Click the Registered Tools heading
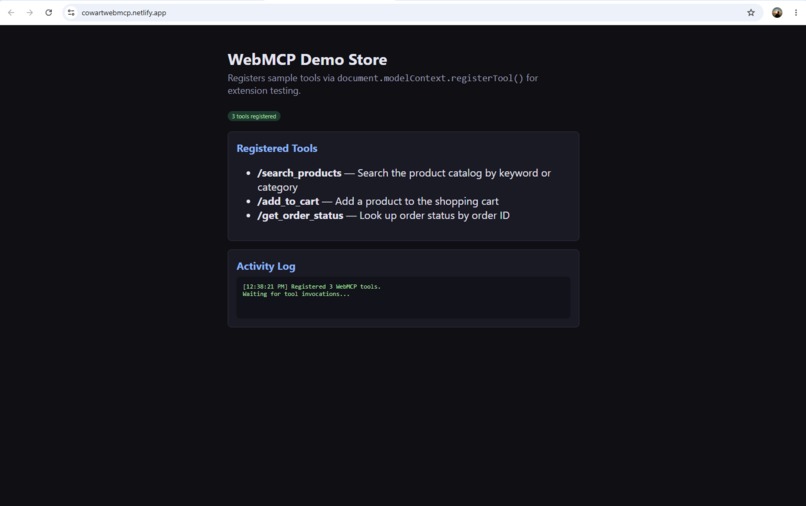This screenshot has width=806, height=506. point(277,148)
